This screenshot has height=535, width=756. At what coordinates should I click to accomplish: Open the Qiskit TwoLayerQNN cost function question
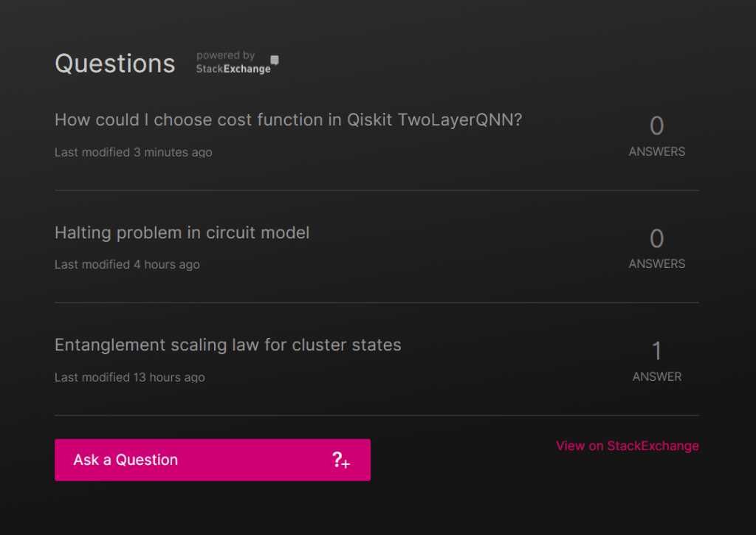(x=288, y=120)
